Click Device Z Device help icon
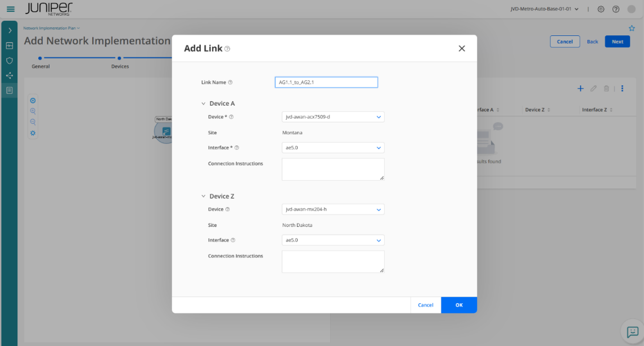This screenshot has width=644, height=346. (x=228, y=209)
